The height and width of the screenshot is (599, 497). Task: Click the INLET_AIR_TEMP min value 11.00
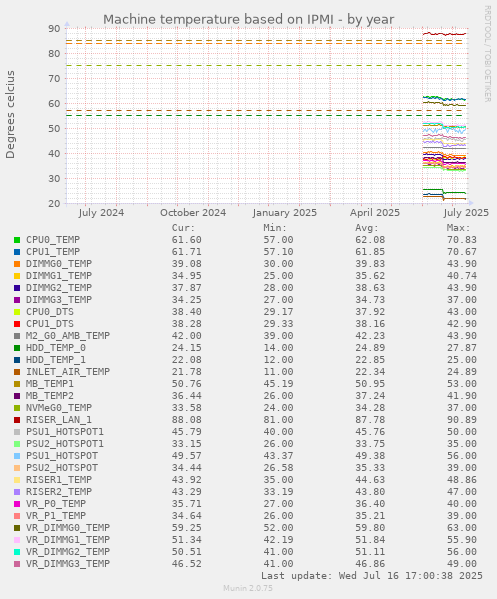278,372
